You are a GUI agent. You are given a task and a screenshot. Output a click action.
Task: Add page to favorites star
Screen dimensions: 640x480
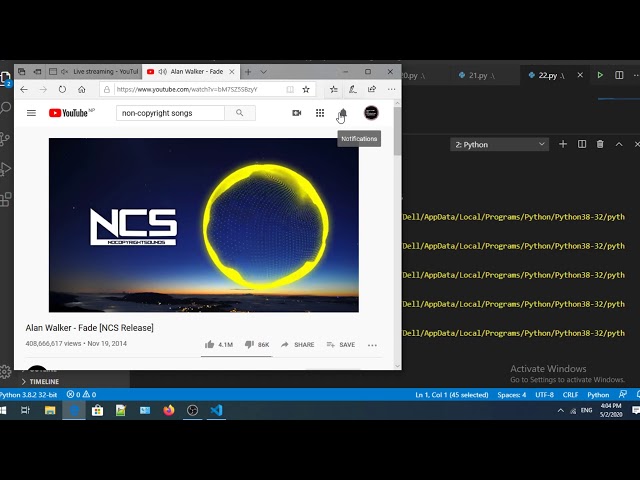coord(306,89)
